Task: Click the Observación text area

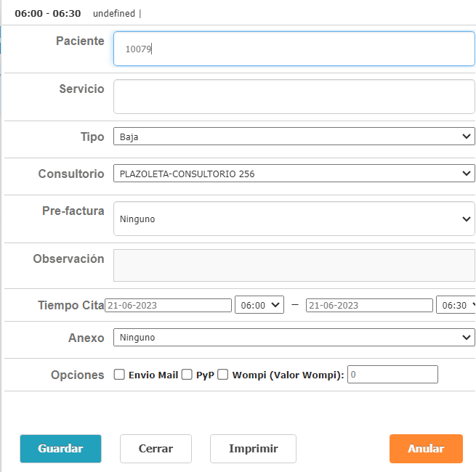Action: point(294,265)
